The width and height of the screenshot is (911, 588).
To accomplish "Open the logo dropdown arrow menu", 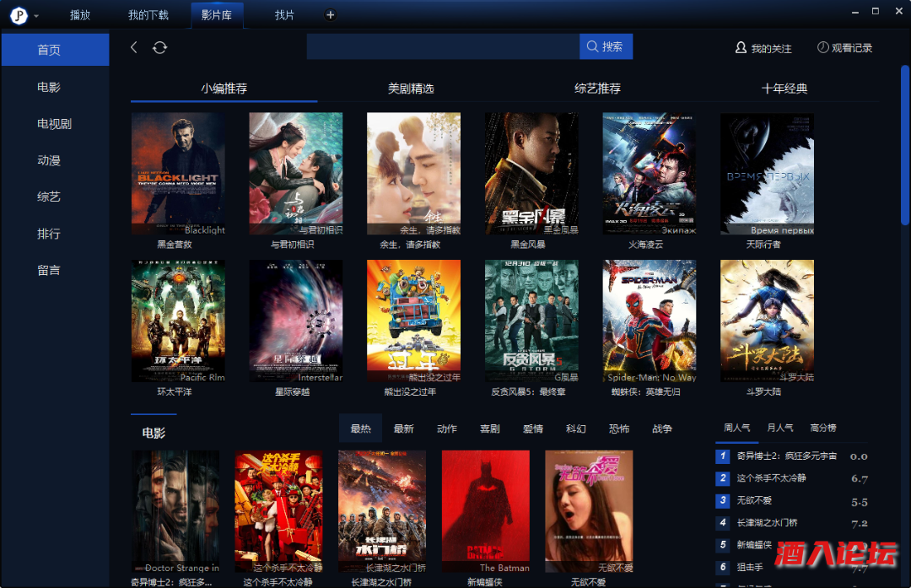I will click(36, 16).
